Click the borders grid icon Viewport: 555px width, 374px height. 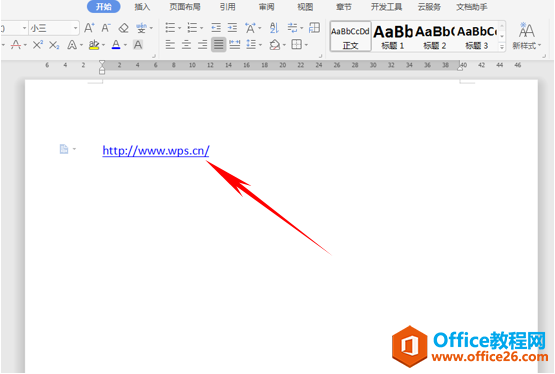pos(296,45)
